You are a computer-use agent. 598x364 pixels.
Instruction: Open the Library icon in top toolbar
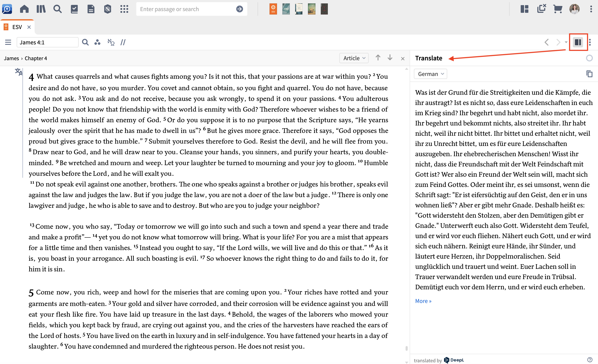[41, 9]
